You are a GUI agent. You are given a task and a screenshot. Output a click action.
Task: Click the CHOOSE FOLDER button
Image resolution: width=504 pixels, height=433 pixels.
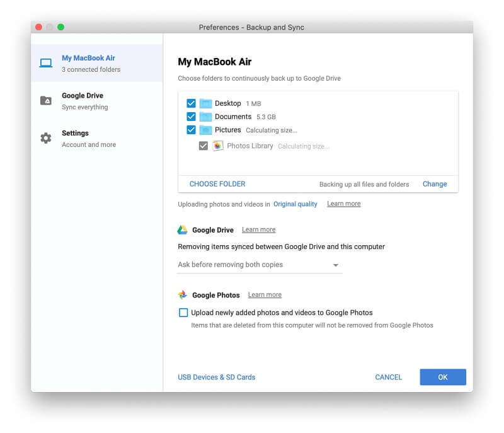point(217,184)
